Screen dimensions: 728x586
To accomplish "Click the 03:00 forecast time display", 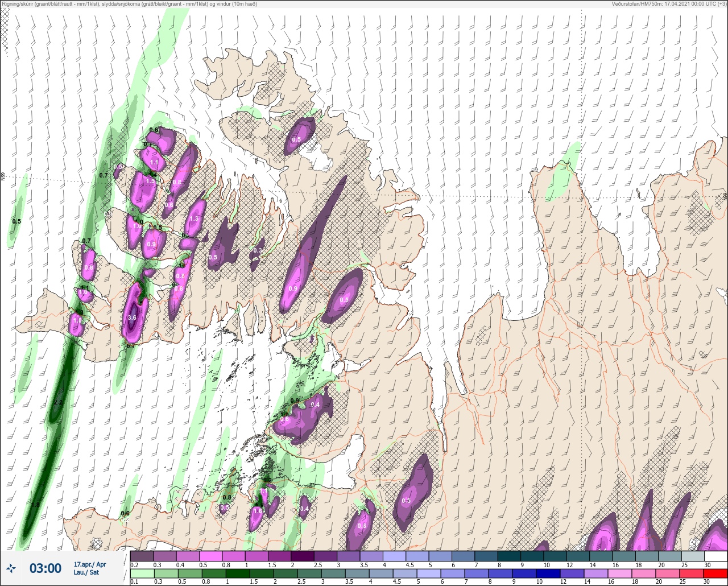I will [x=45, y=568].
